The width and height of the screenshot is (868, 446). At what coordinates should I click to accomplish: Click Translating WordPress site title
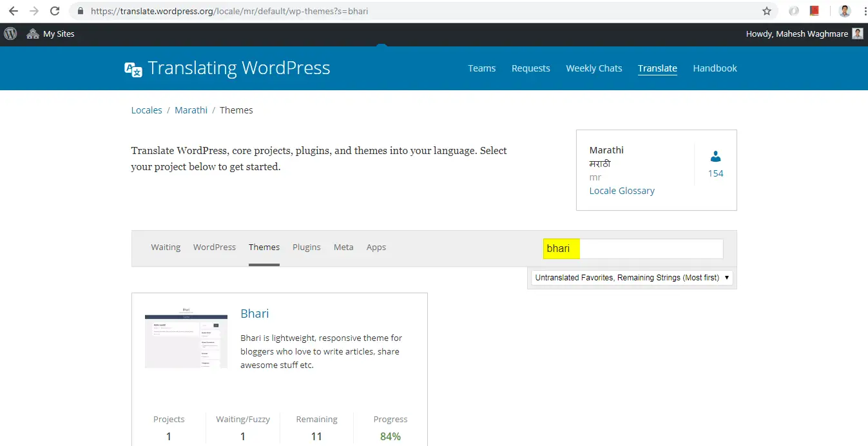point(239,68)
